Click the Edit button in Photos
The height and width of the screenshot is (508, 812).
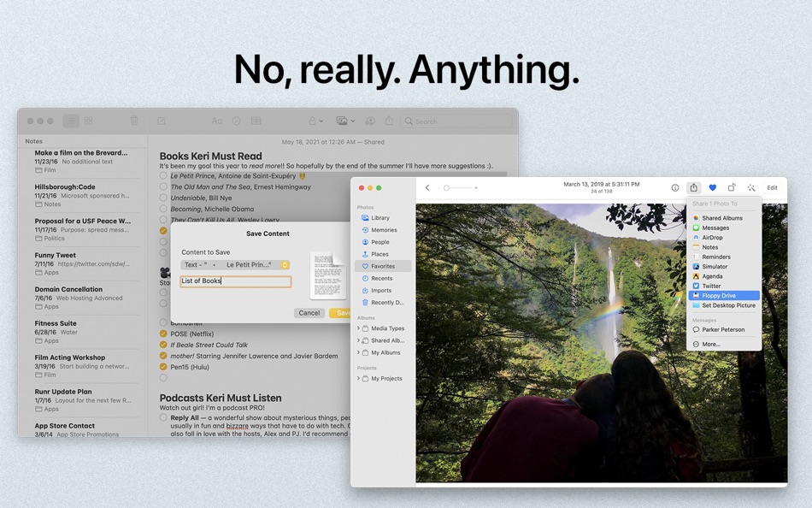point(772,187)
